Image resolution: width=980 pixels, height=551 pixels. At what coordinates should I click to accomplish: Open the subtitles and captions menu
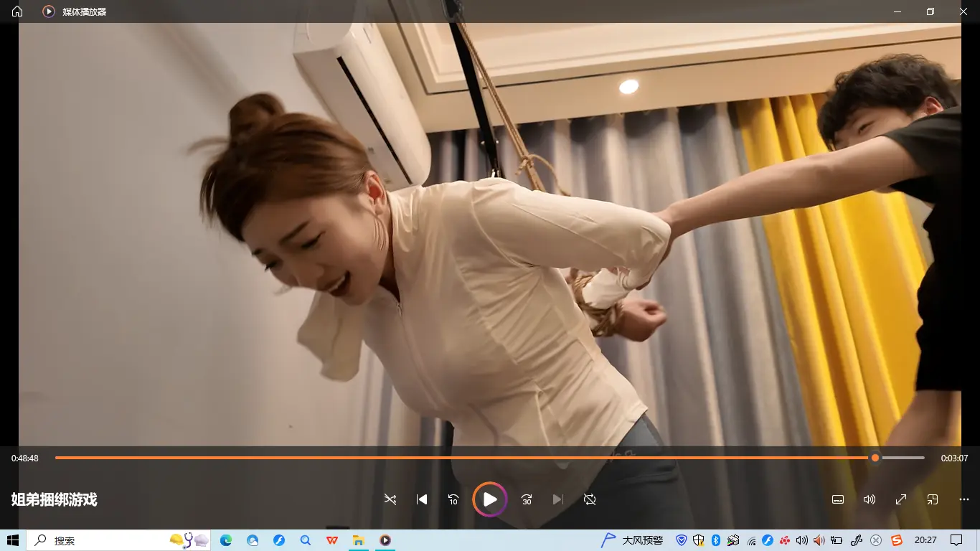point(837,499)
